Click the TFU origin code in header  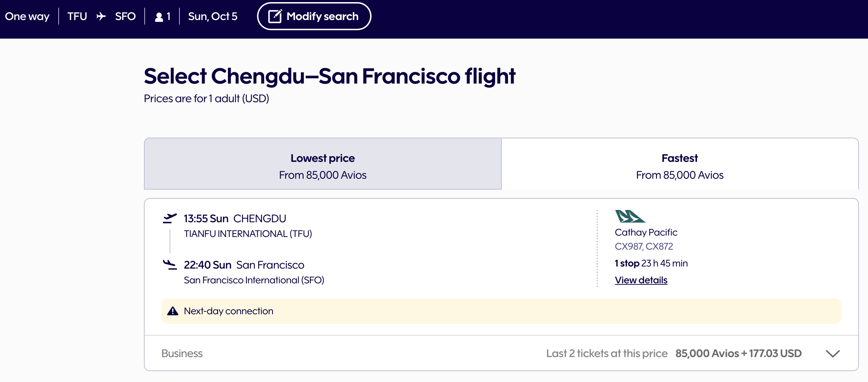[77, 17]
